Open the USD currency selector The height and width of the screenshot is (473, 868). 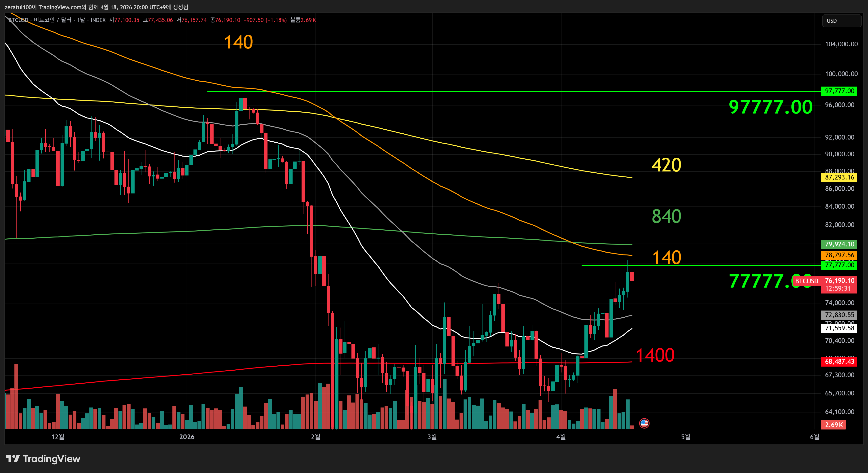pos(841,21)
